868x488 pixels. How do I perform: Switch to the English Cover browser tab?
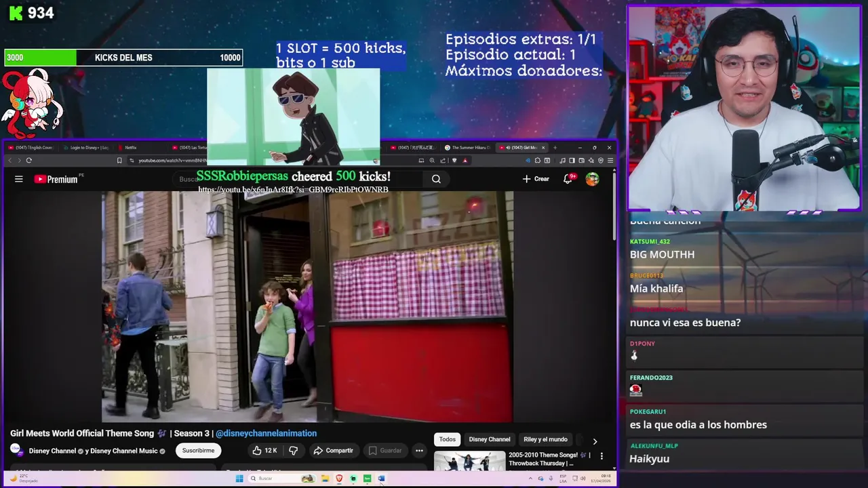pos(31,147)
